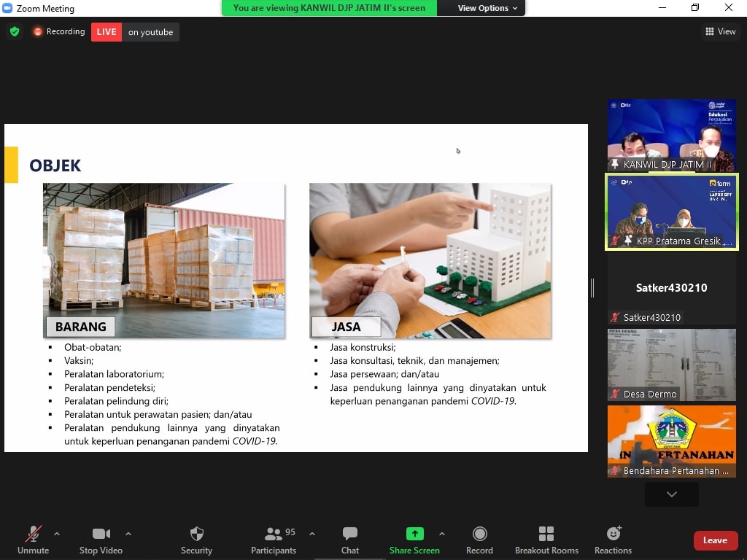Click the Desa Dermo video thumbnail
Viewport: 747px width, 560px height.
pyautogui.click(x=672, y=364)
